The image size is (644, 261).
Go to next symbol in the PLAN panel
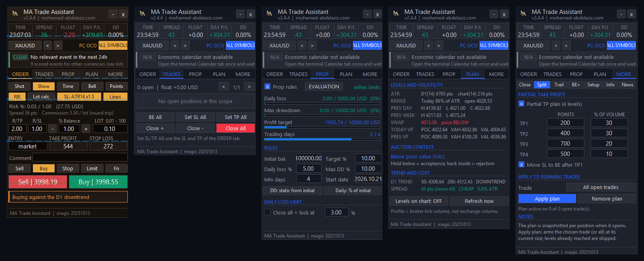coord(439,45)
